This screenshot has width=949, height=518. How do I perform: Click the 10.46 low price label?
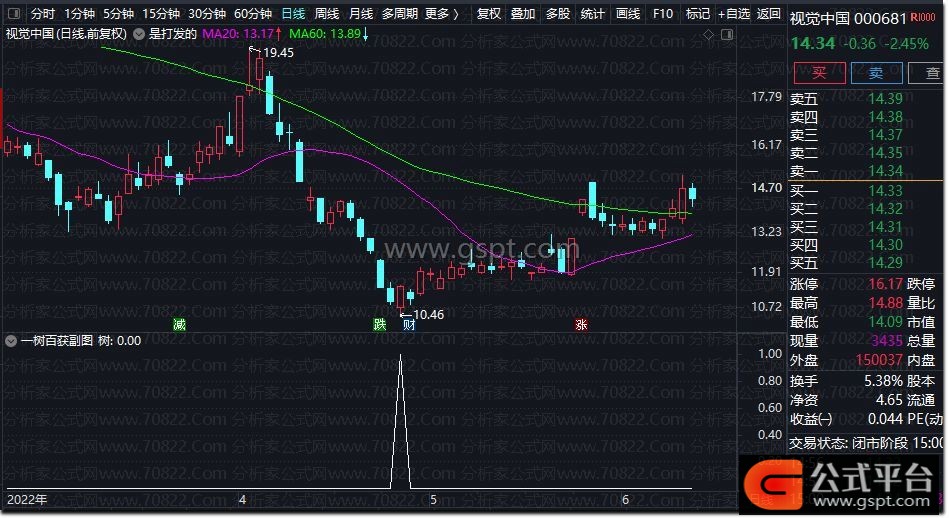pyautogui.click(x=429, y=315)
